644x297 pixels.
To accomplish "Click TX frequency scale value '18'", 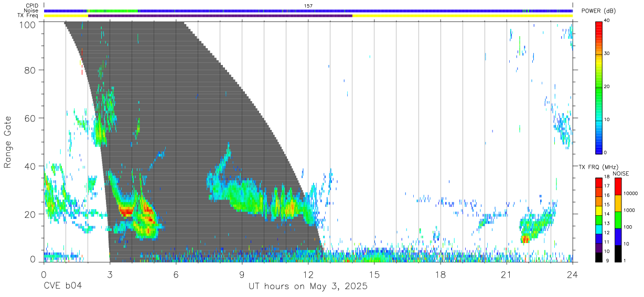I will click(x=608, y=178).
